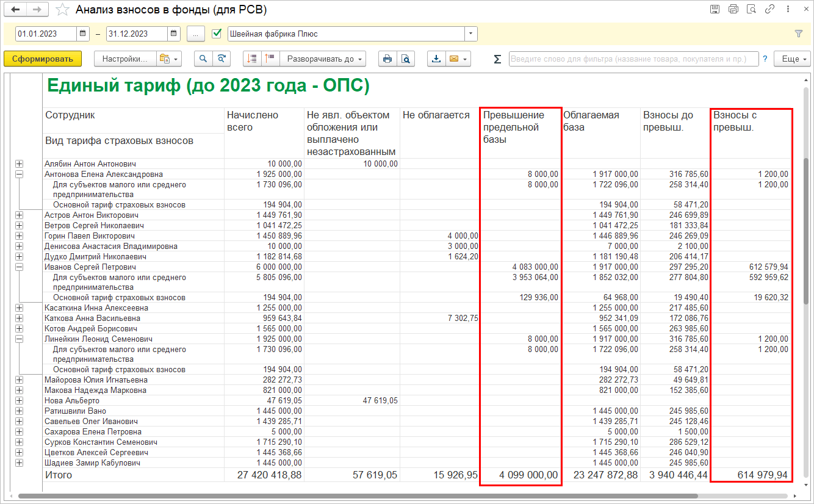Select the total 614 979,94 cell
814x504 pixels.
752,475
